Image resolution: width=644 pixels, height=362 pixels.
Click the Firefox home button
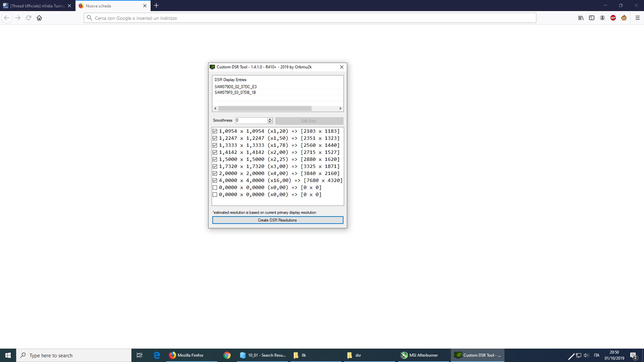coord(39,18)
